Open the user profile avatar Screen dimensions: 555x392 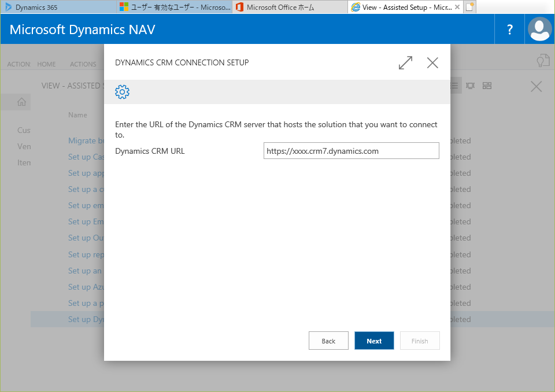pyautogui.click(x=539, y=29)
